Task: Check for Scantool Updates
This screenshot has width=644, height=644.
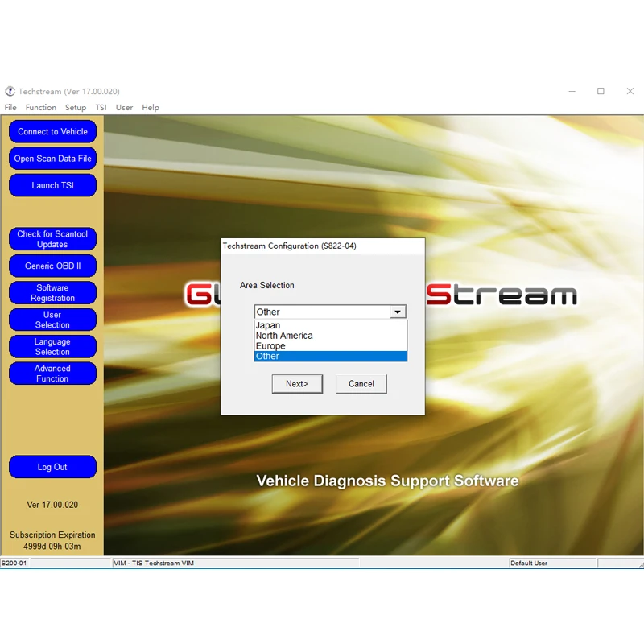Action: pyautogui.click(x=52, y=239)
